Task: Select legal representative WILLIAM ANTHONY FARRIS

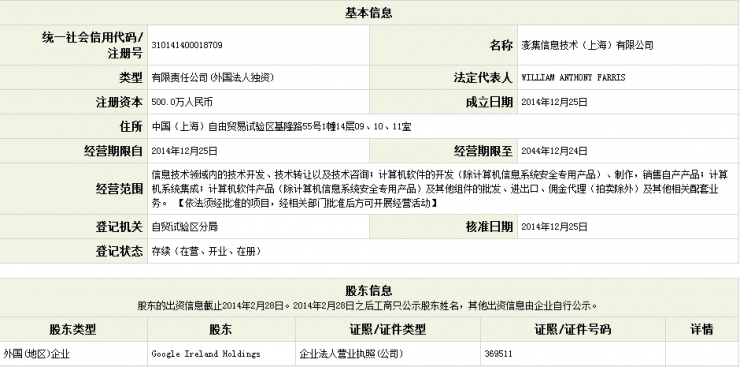Action: point(573,78)
